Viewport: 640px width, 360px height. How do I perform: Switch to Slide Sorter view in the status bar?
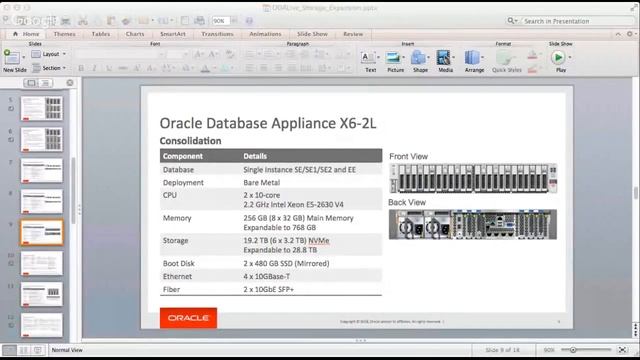coord(24,350)
